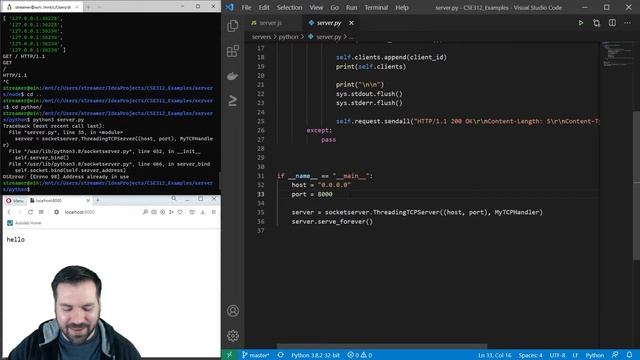Click the site info icon beside address
Viewport: 640px width, 360px height.
[x=57, y=212]
